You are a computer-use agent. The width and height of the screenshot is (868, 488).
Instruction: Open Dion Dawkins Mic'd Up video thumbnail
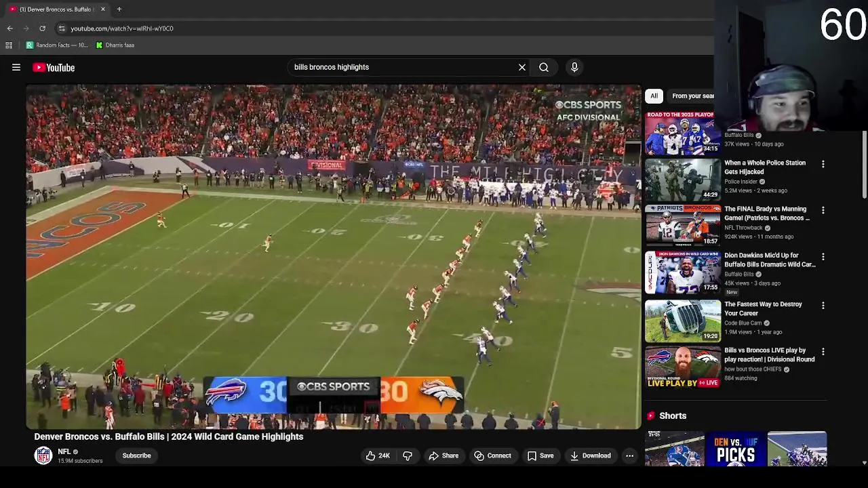click(x=682, y=272)
